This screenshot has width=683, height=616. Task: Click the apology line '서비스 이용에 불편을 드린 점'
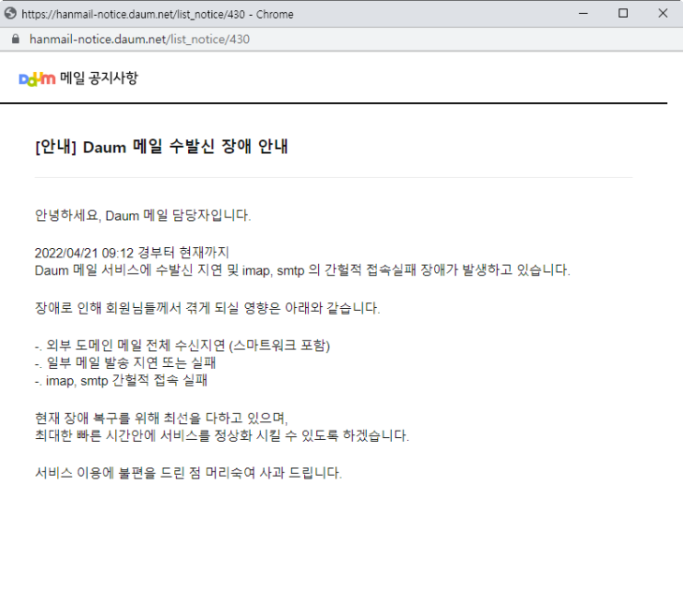pyautogui.click(x=188, y=473)
